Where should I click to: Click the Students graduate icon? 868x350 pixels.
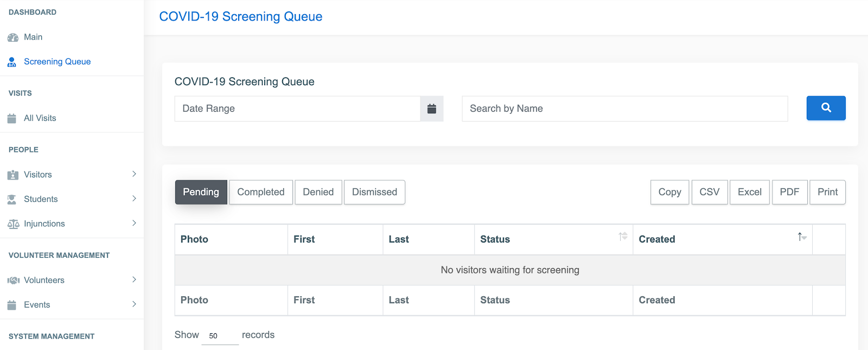click(12, 199)
